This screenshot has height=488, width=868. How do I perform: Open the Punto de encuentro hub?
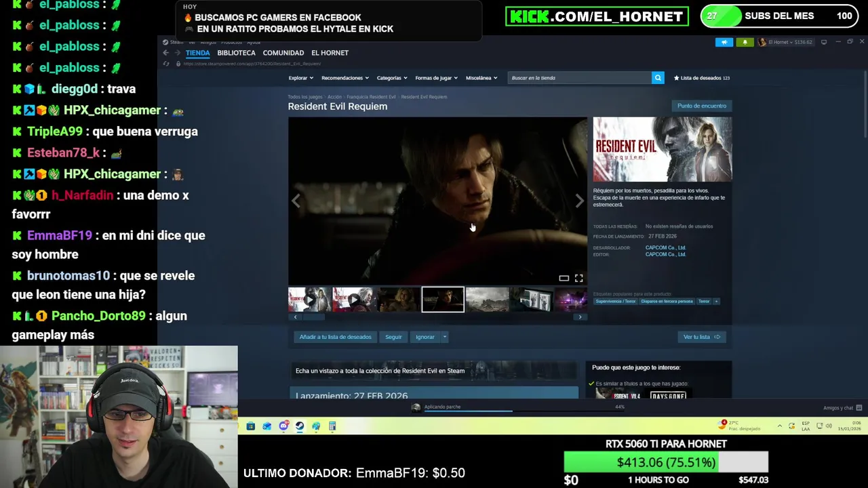click(x=701, y=106)
